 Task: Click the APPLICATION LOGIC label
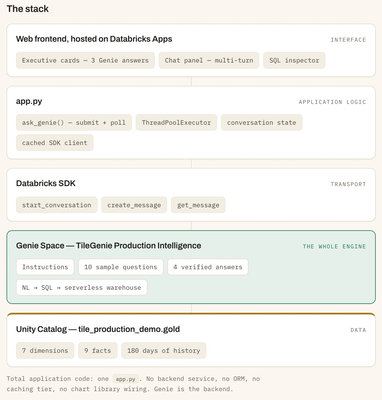(332, 102)
